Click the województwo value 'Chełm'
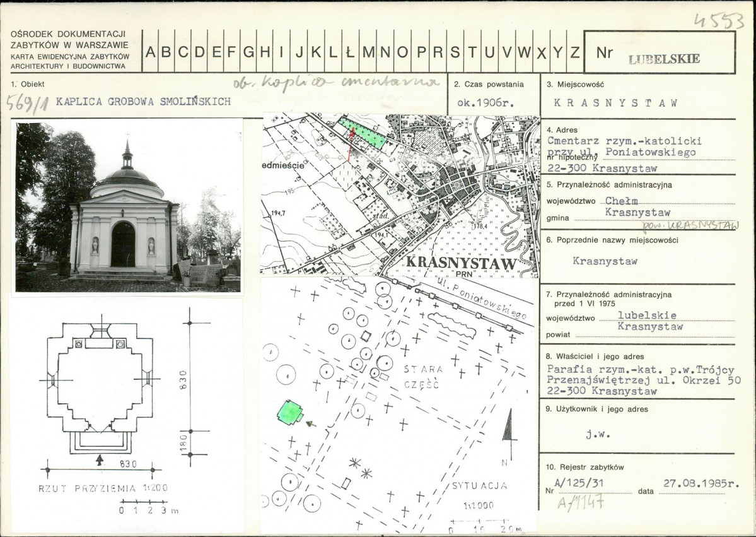 (x=622, y=201)
